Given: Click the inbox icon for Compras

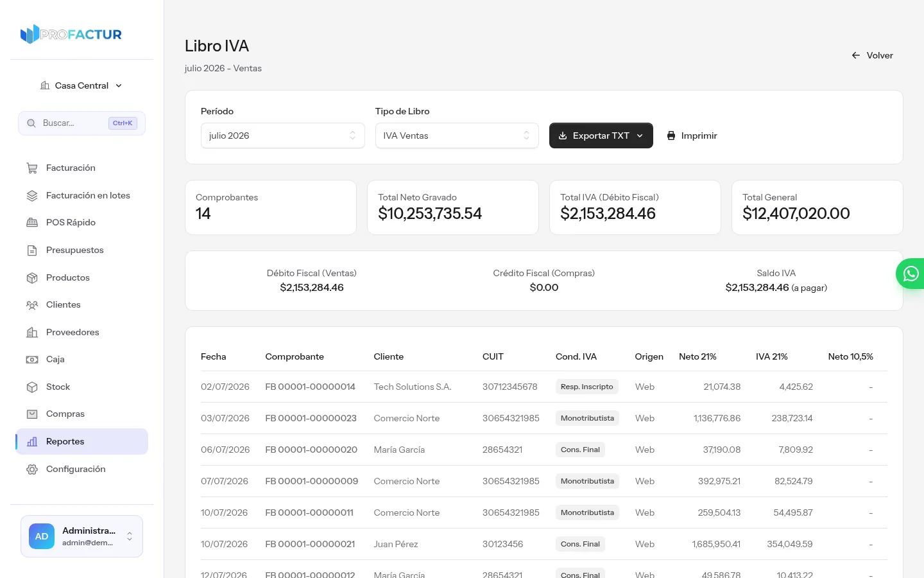Looking at the screenshot, I should pos(32,414).
